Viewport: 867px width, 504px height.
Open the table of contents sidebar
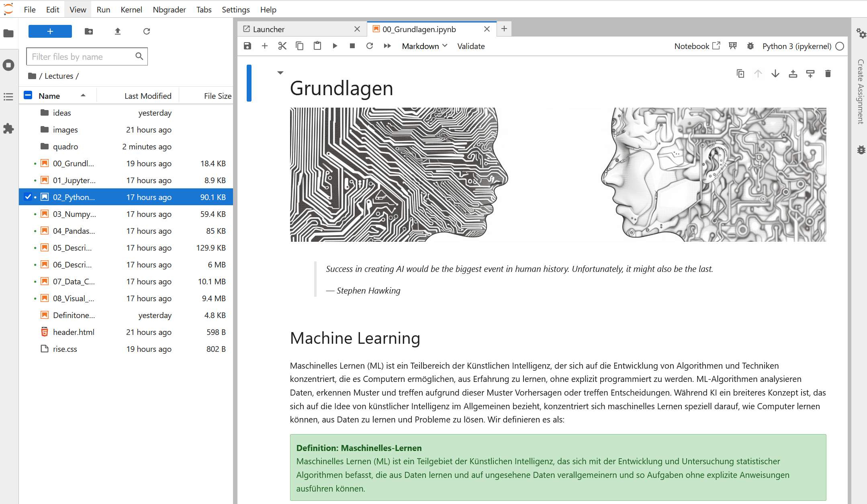click(8, 97)
